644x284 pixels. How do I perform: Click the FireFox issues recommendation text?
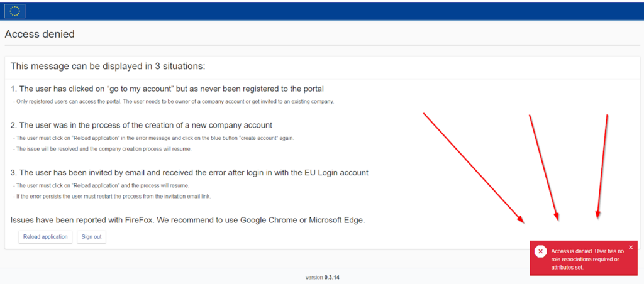click(187, 221)
